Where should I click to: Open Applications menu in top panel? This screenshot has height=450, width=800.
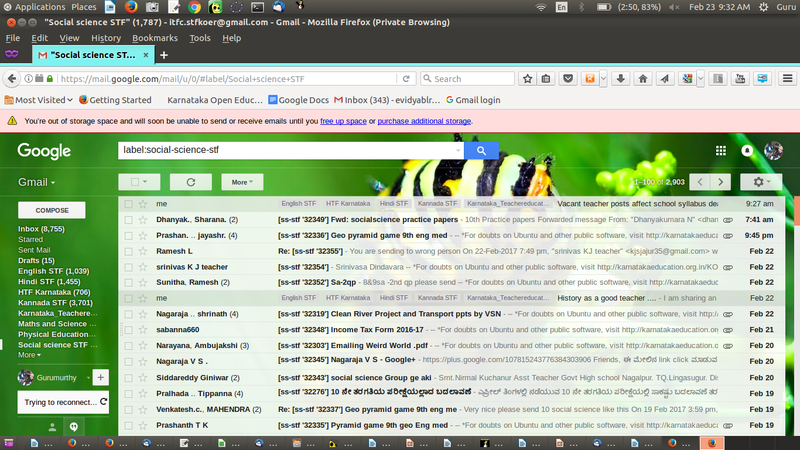coord(35,7)
